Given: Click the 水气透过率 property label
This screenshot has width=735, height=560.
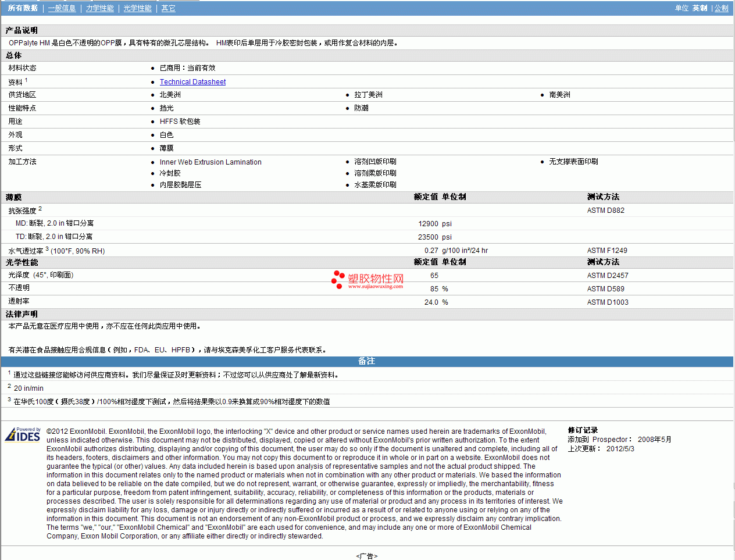Looking at the screenshot, I should (26, 251).
